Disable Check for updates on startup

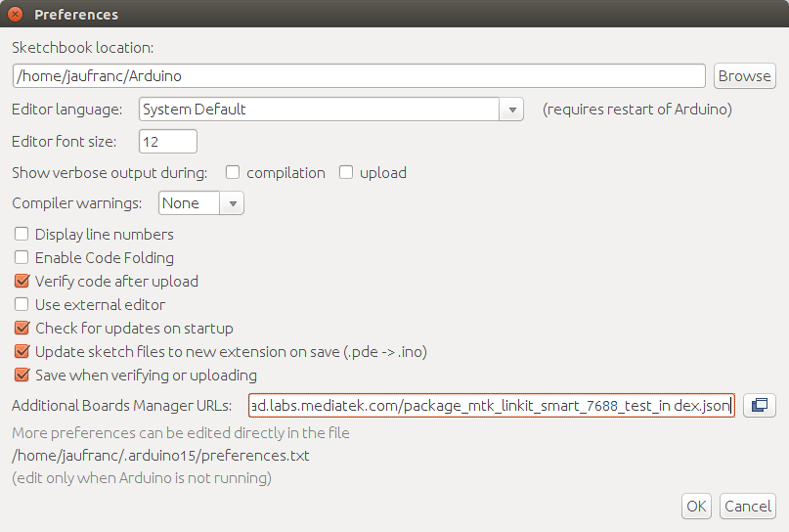[22, 329]
